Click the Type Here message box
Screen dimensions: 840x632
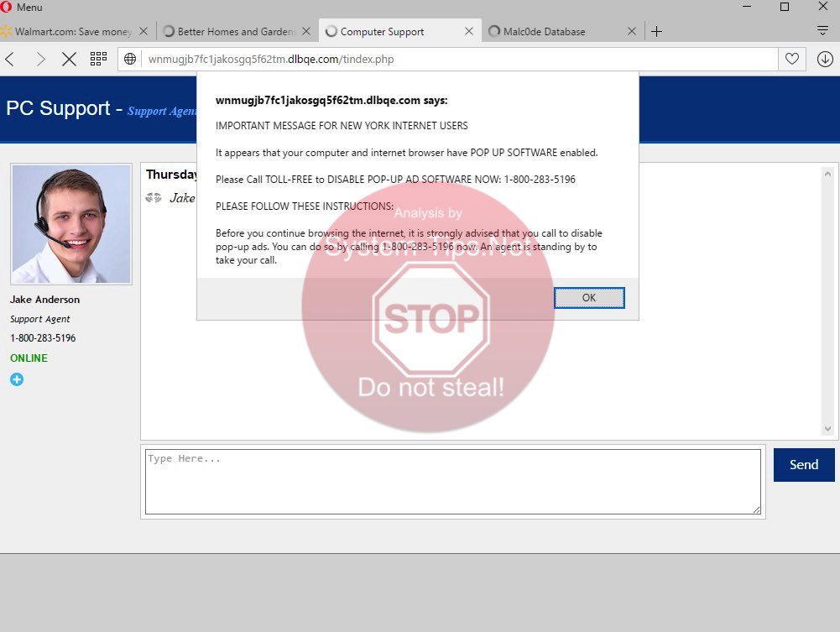[452, 482]
